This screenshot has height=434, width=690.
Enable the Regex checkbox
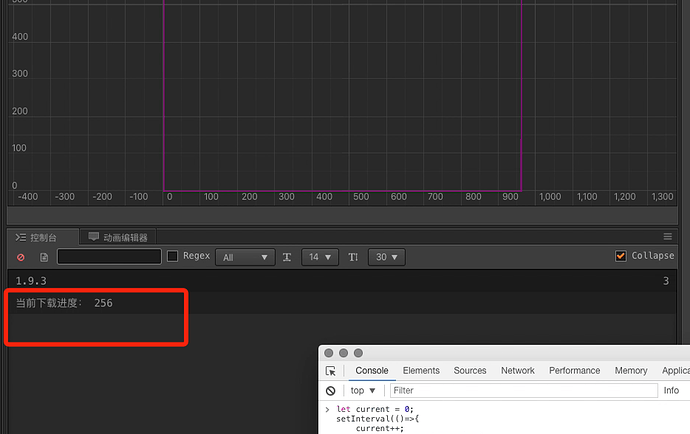point(172,256)
